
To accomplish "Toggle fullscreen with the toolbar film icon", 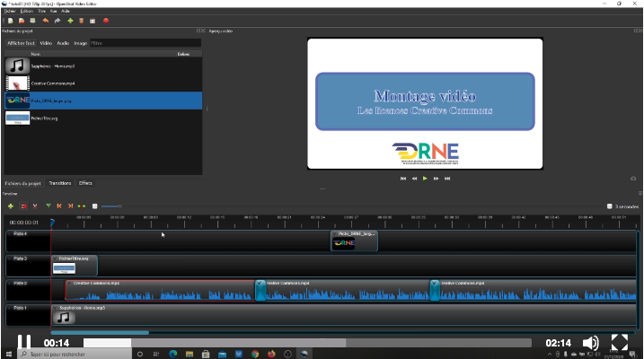I will tap(93, 21).
